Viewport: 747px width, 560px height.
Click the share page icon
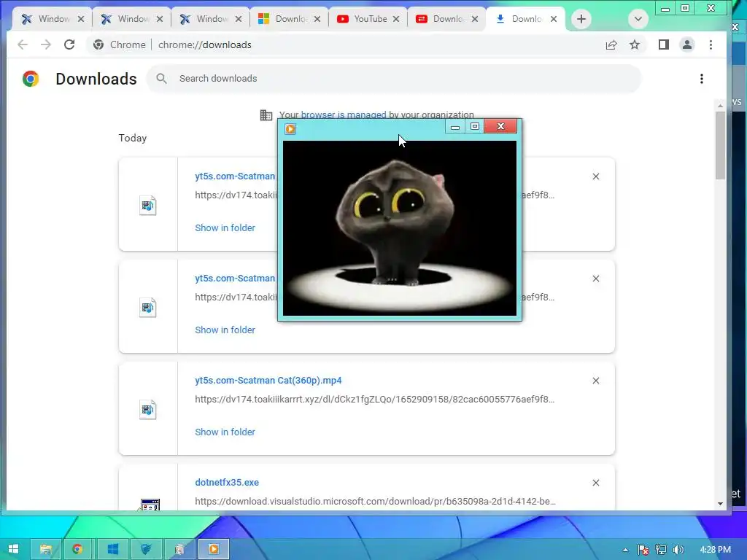[x=611, y=44]
